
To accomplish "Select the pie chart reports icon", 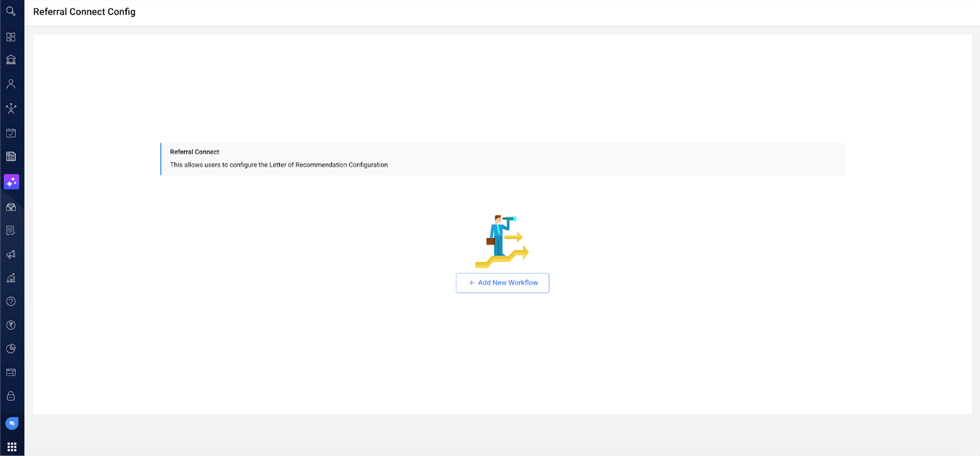I will 11,349.
